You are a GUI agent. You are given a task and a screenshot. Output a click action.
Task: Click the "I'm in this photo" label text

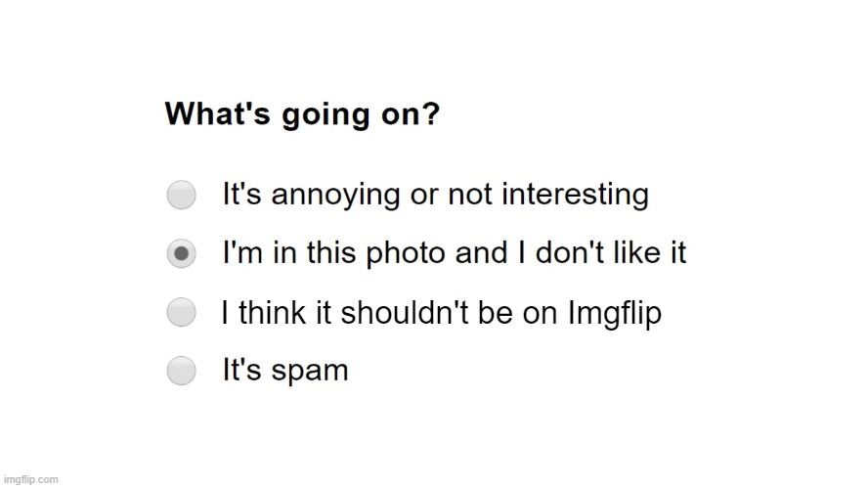click(454, 254)
